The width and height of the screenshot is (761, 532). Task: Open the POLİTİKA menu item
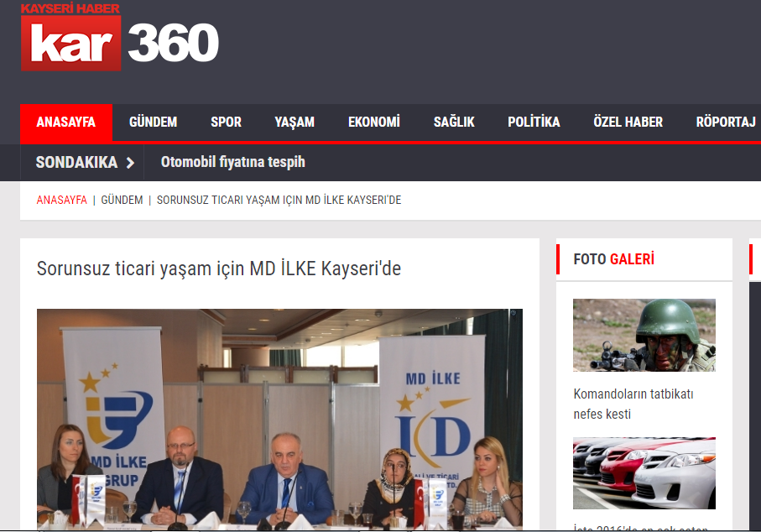(534, 123)
